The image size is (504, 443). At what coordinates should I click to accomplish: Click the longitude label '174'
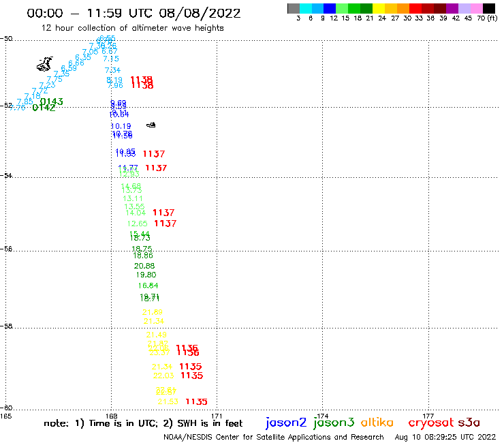point(322,416)
